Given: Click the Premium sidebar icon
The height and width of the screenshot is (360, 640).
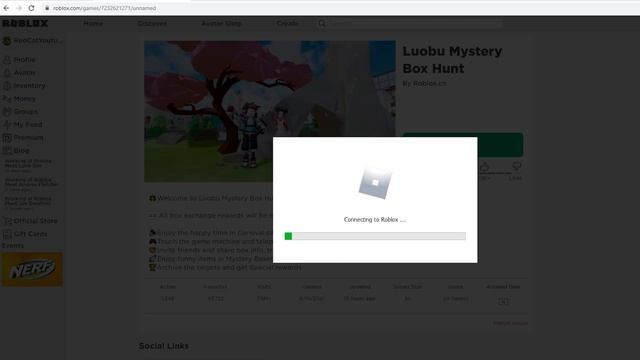Looking at the screenshot, I should click(7, 138).
